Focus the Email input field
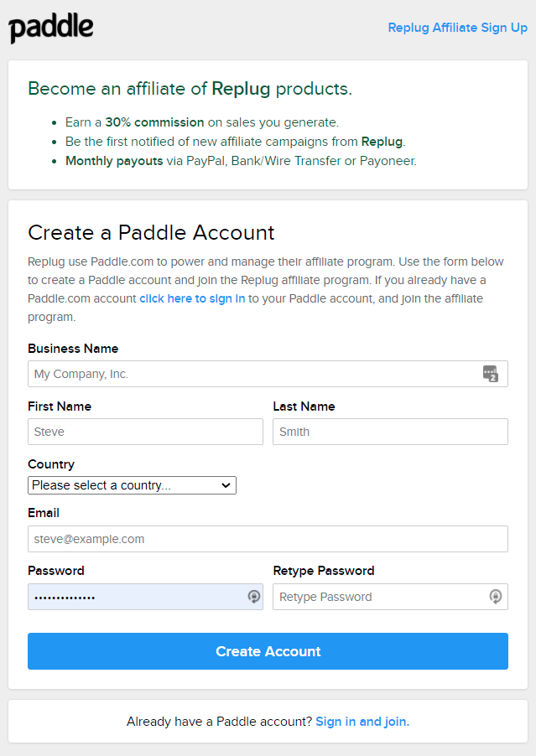The image size is (536, 756). pyautogui.click(x=268, y=539)
